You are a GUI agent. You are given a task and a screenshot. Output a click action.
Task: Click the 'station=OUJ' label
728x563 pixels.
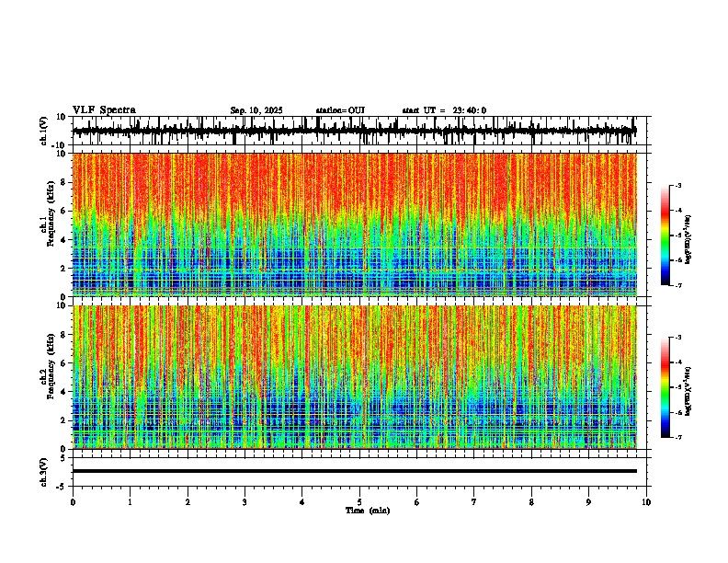pos(340,110)
